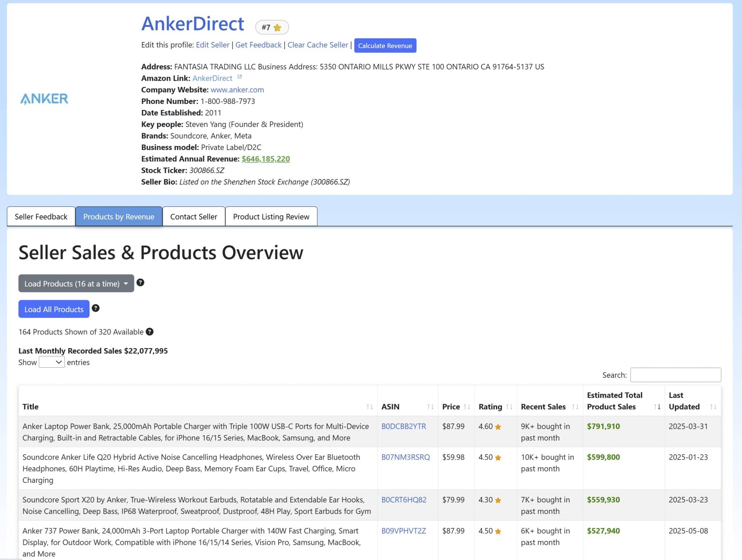Open ASIN B07NM3RSRQ link
The width and height of the screenshot is (742, 560).
(406, 457)
